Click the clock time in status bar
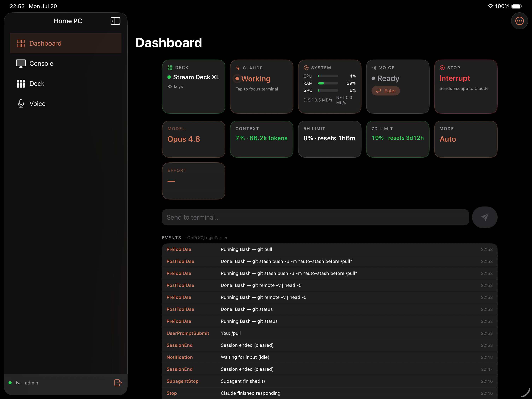 (17, 6)
